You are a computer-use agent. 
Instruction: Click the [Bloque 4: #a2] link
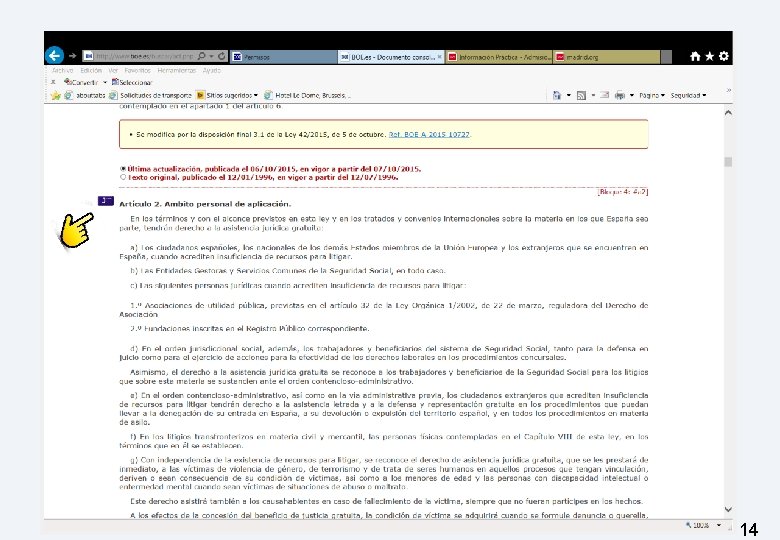click(x=623, y=192)
